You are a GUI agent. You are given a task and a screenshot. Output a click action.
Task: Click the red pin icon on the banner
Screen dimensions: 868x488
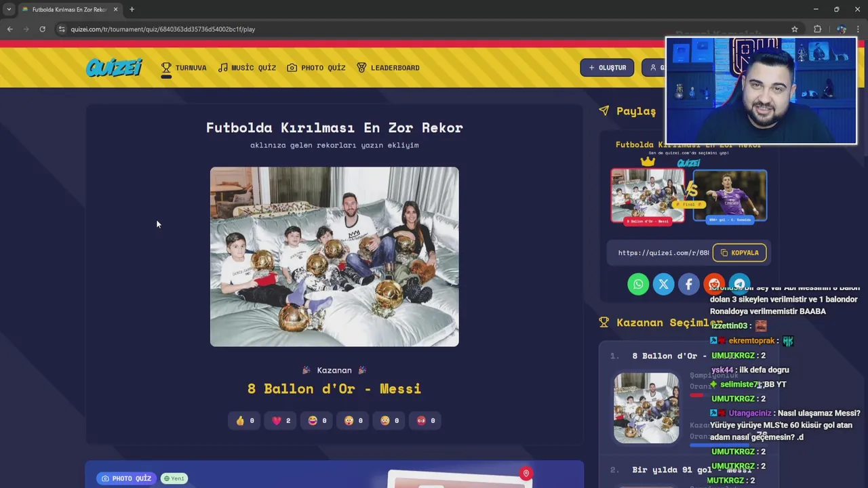coord(526,474)
